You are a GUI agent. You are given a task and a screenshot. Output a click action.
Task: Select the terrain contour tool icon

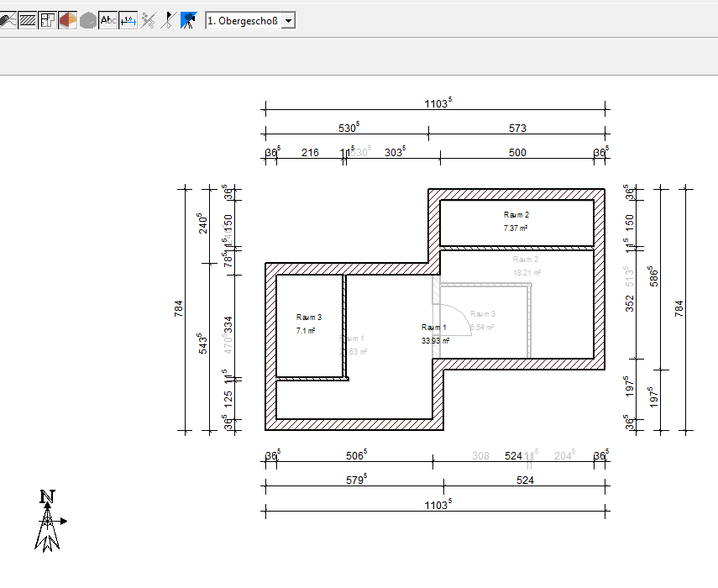(8, 20)
